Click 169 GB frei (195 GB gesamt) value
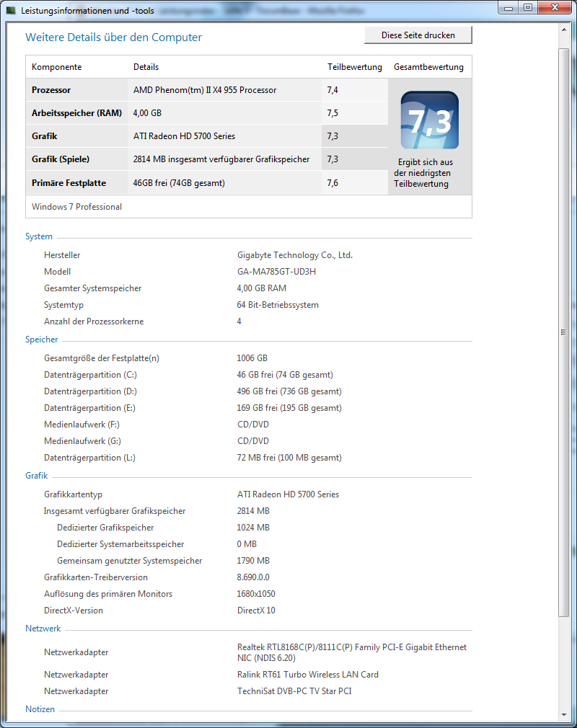The height and width of the screenshot is (728, 577). coord(289,408)
